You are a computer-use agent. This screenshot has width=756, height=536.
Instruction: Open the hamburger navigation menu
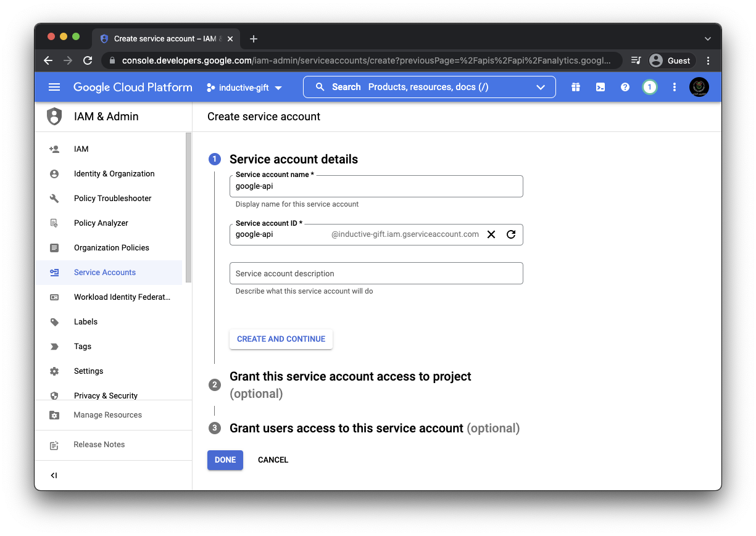click(54, 87)
